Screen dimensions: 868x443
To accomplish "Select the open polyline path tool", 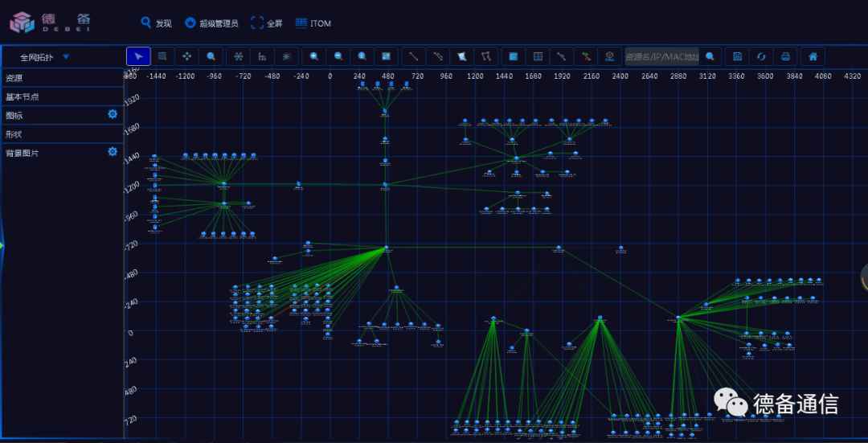I will coord(486,56).
